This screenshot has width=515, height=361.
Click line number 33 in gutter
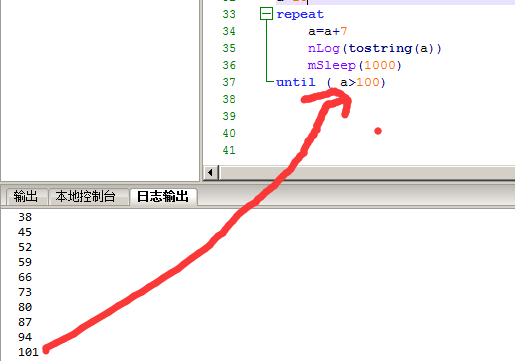(x=229, y=14)
